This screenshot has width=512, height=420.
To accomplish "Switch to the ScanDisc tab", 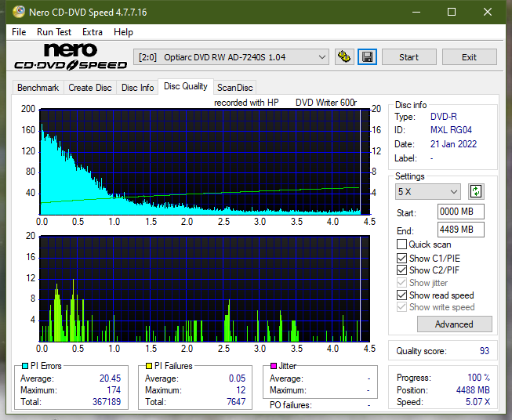I will coord(234,88).
